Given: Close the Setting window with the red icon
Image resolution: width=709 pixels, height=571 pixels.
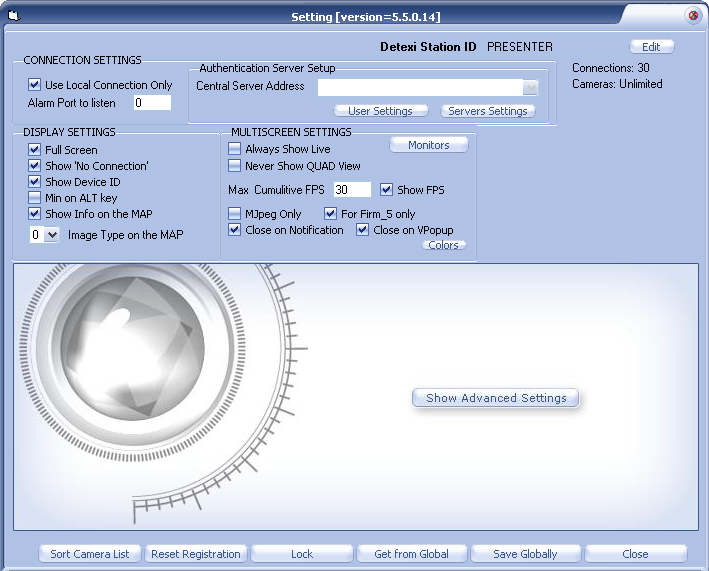Looking at the screenshot, I should coord(693,16).
